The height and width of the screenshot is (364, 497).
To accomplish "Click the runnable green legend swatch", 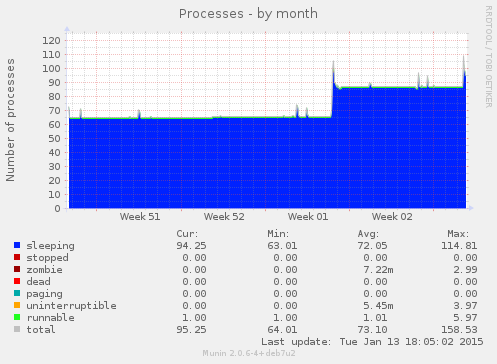I will [17, 317].
